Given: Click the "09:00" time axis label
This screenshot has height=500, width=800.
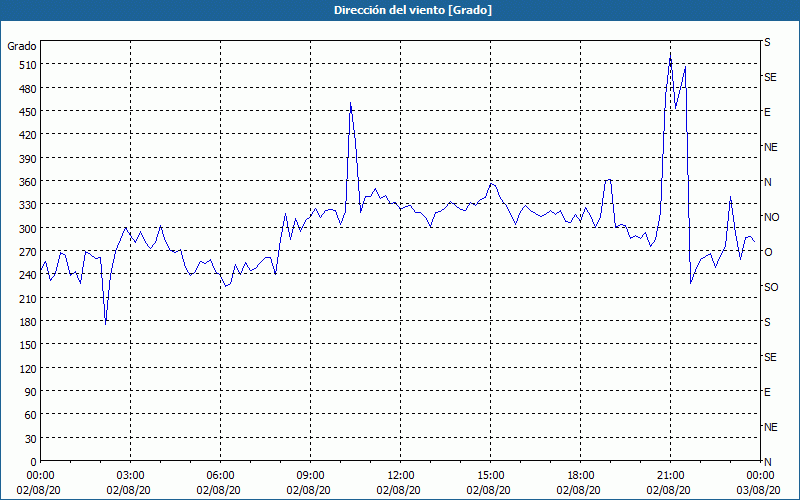Looking at the screenshot, I should coord(311,476).
